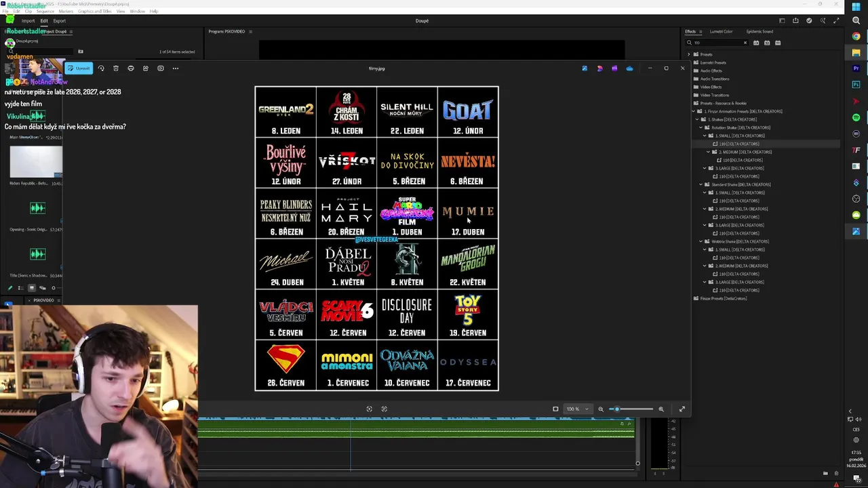Collapse the Rotation Shake folder
868x488 pixels.
click(701, 127)
